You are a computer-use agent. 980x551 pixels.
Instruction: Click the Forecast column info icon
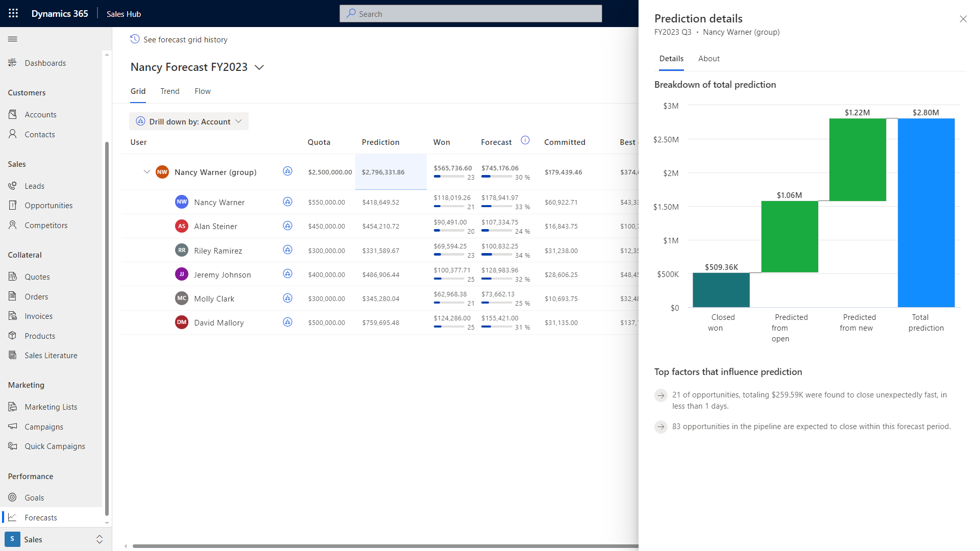525,140
